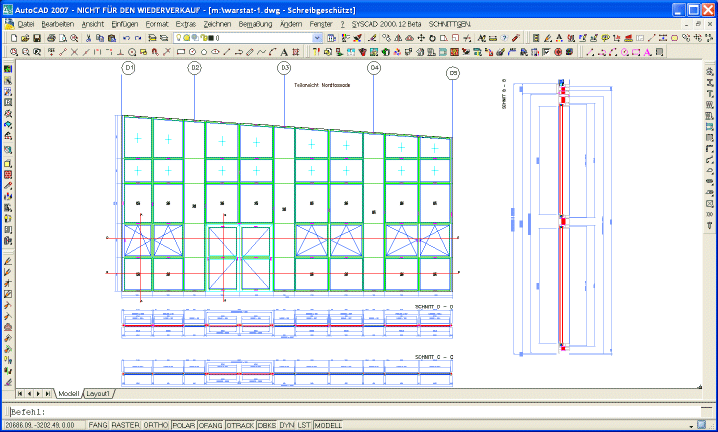
Task: Click the red target circle SYSCAD icon
Action: click(x=558, y=52)
